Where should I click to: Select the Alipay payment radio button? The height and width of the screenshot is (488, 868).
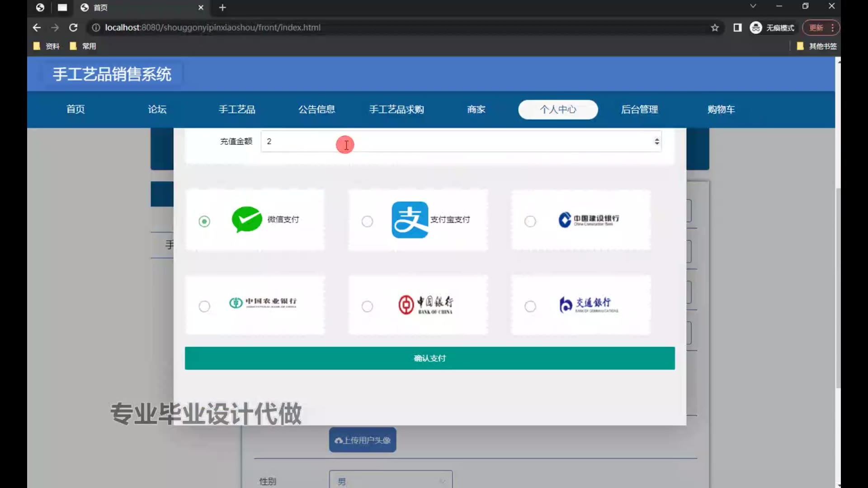(x=367, y=221)
